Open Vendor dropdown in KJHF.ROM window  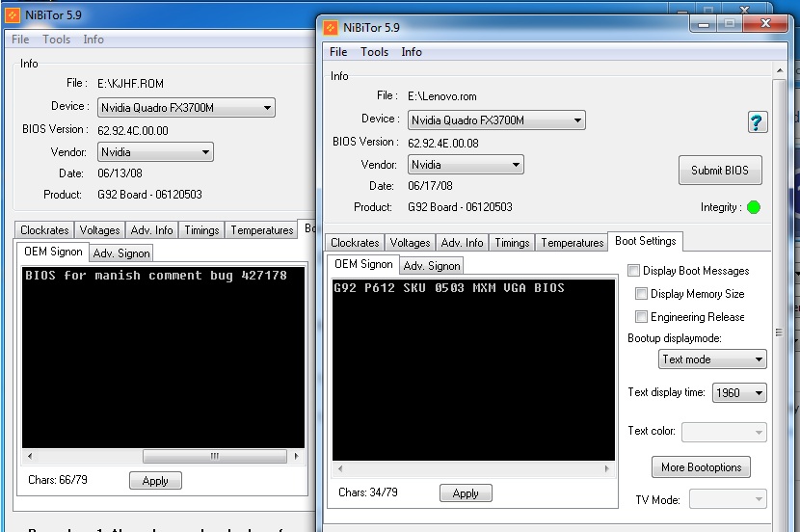[155, 152]
